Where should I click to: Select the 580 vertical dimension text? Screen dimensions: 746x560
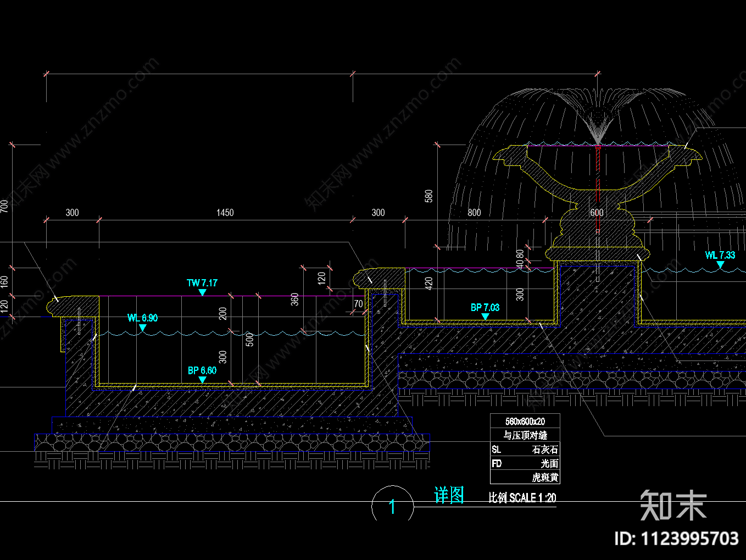429,196
